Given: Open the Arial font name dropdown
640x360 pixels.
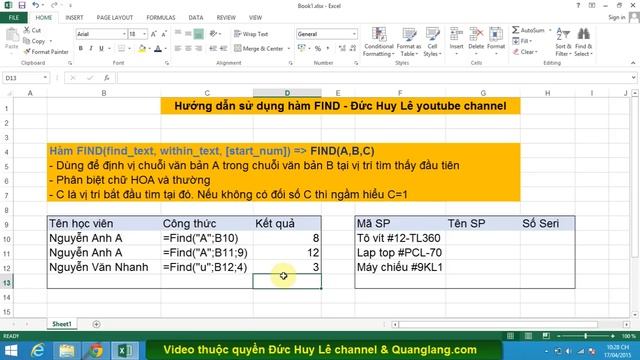Looking at the screenshot, I should click(124, 34).
